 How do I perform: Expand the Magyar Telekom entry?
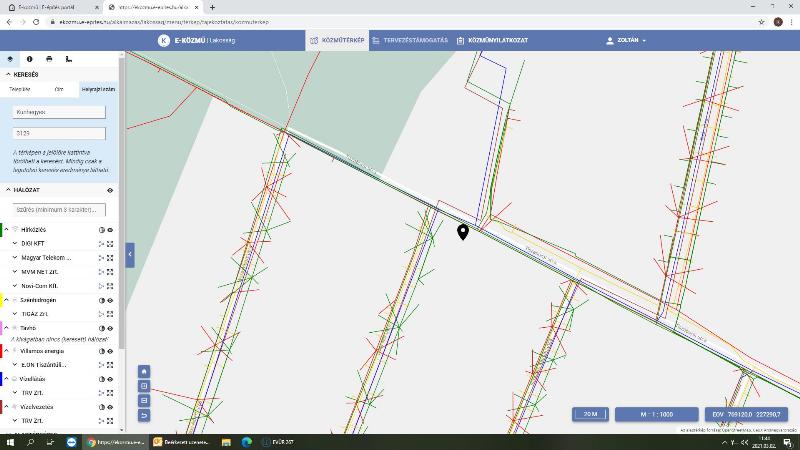[x=15, y=258]
